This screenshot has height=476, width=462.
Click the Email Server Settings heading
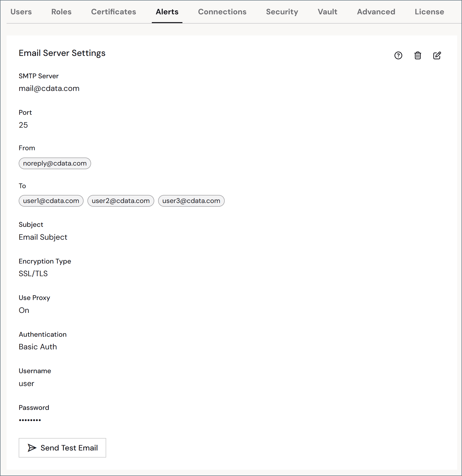pos(62,53)
